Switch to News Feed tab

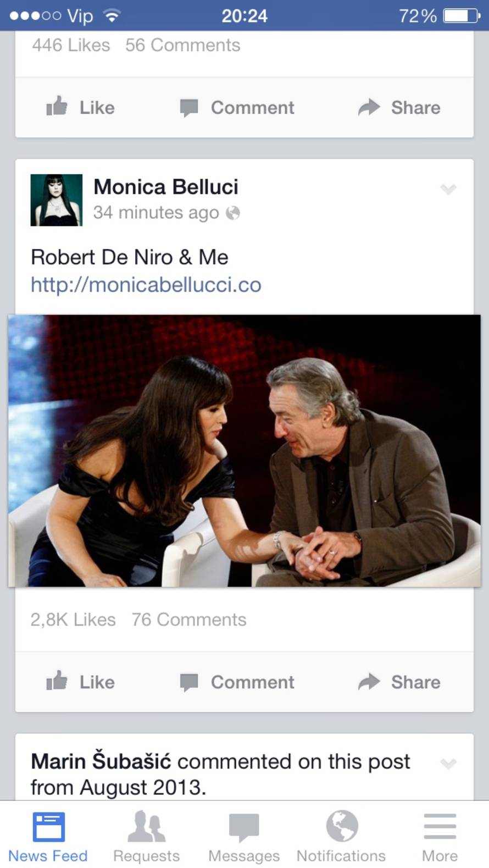pyautogui.click(x=48, y=836)
